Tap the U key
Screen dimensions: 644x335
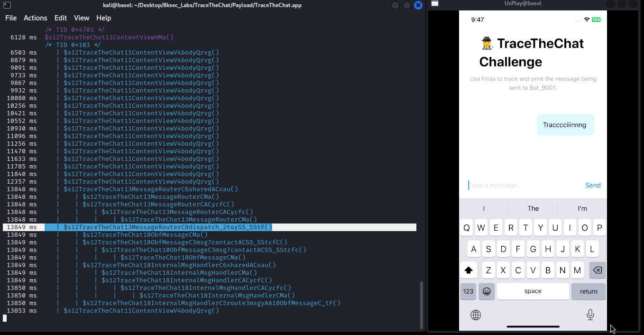pos(555,228)
